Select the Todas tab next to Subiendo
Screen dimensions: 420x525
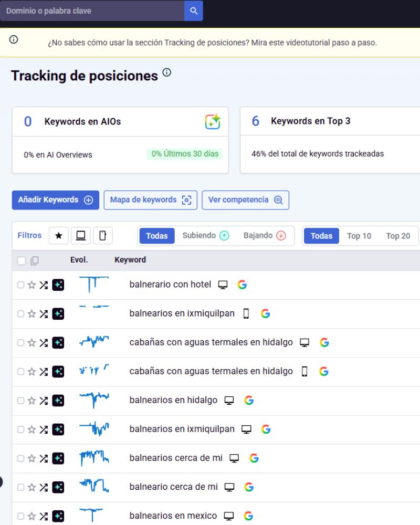click(x=157, y=236)
